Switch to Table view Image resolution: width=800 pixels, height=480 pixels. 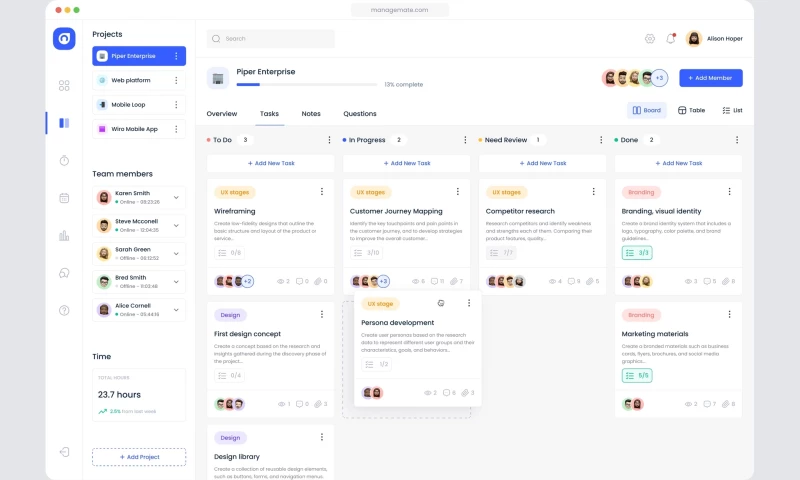point(691,110)
